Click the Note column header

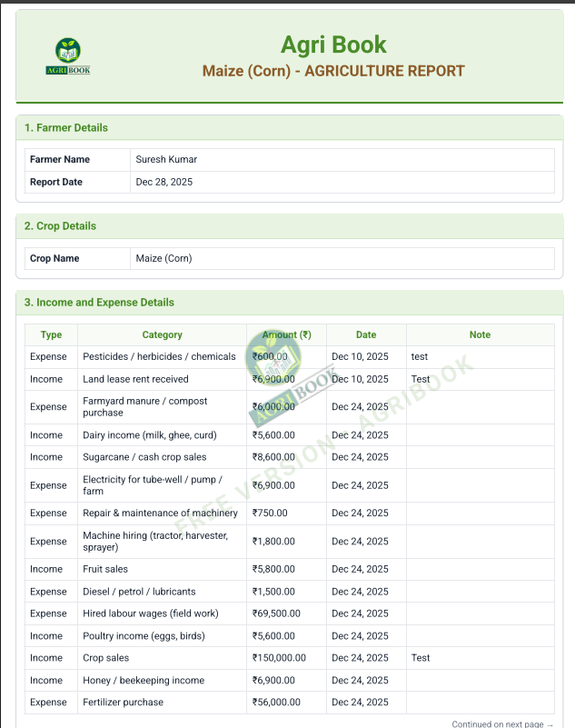click(480, 335)
